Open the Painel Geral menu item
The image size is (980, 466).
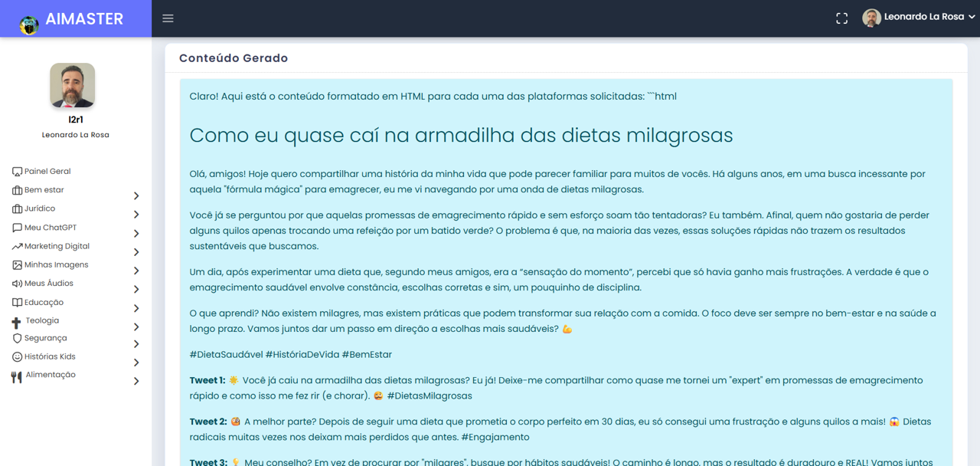[47, 172]
